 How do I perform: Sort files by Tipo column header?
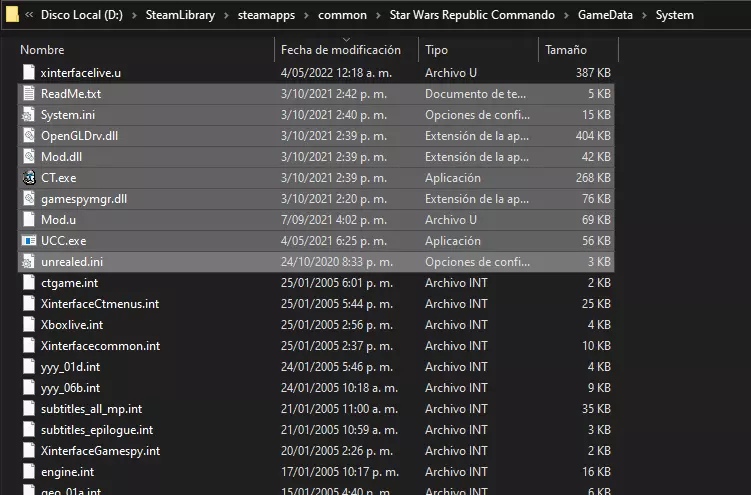(x=437, y=50)
